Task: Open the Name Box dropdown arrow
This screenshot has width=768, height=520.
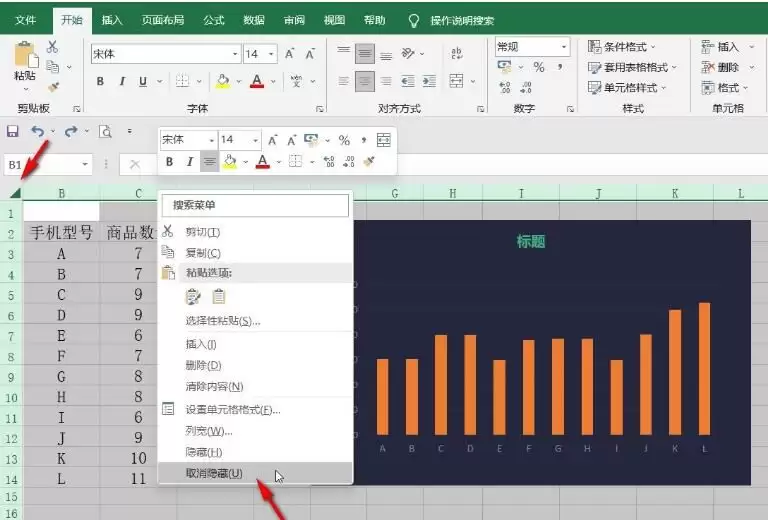Action: coord(85,165)
